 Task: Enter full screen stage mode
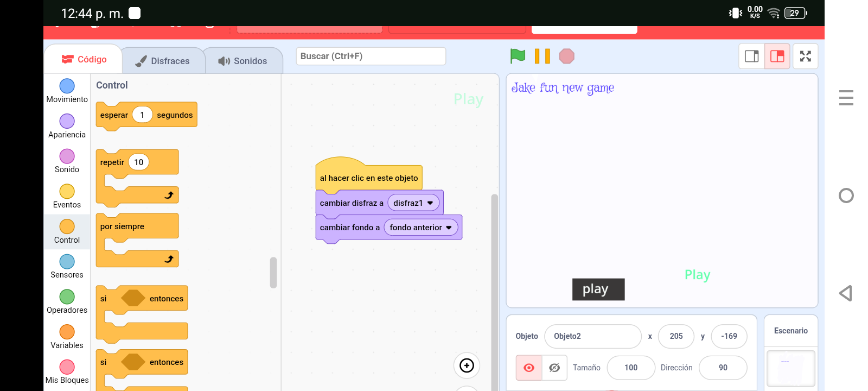point(805,56)
